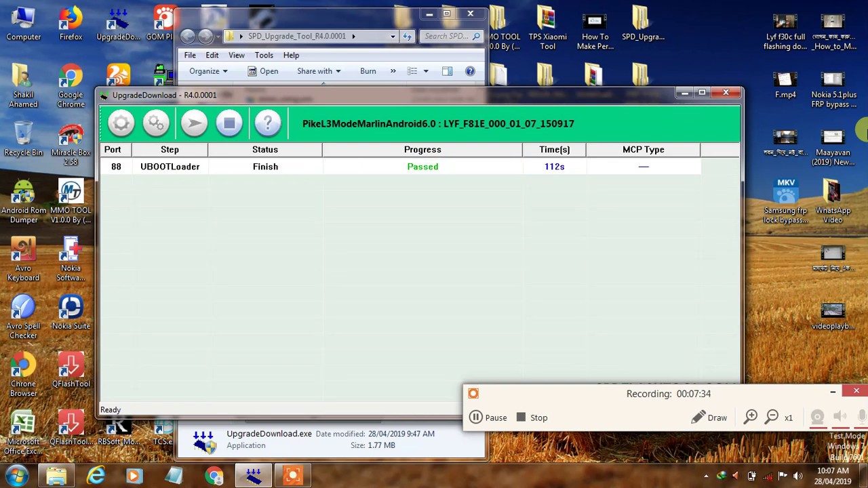Show more Explorer toolbar commands chevron
This screenshot has height=488, width=868.
393,71
